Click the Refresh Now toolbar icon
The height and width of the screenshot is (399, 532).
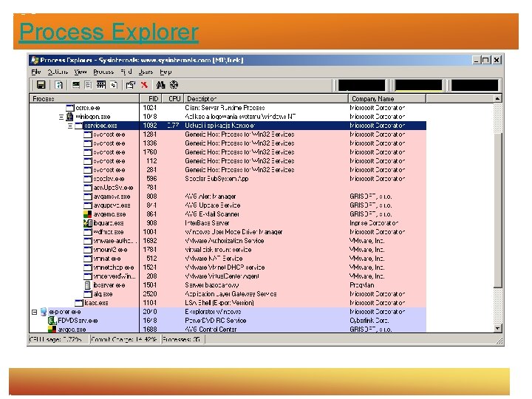(x=58, y=85)
